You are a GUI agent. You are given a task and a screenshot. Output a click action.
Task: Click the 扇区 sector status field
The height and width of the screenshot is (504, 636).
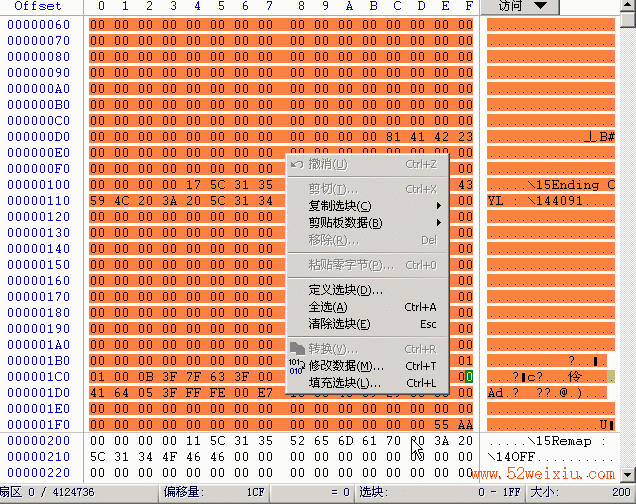79,492
